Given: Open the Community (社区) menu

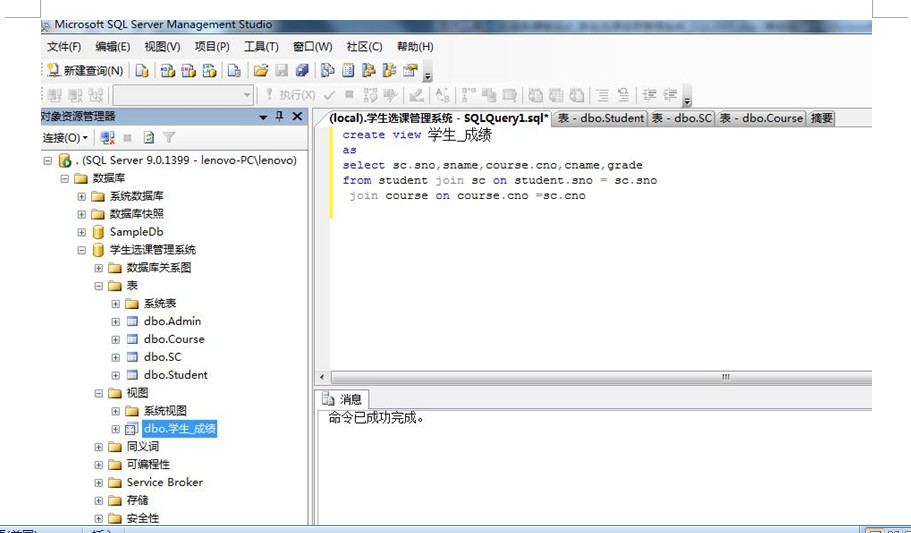Looking at the screenshot, I should [364, 46].
